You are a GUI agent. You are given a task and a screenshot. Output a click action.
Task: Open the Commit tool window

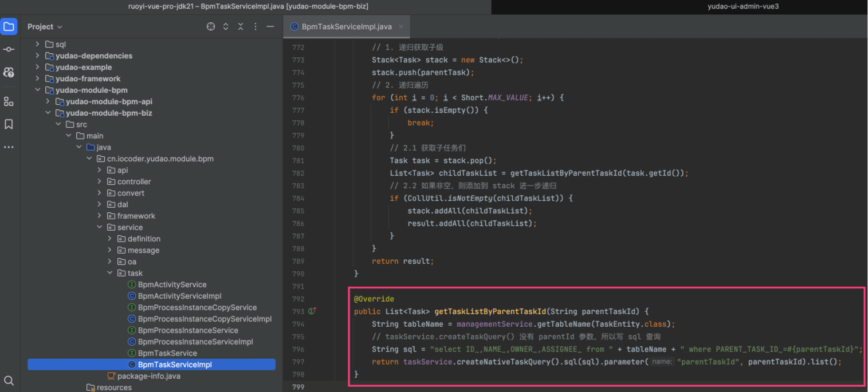[9, 50]
